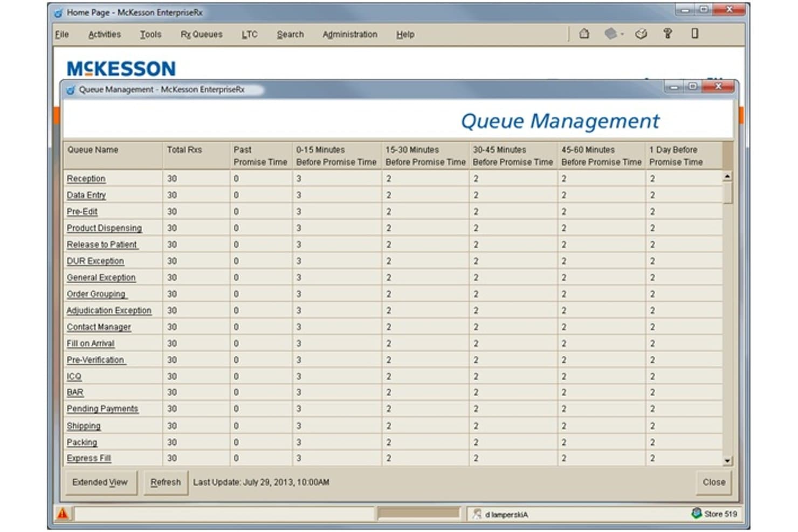This screenshot has height=532, width=798.
Task: Click the 45-60 Minutes Before Promise Time header
Action: tap(601, 156)
